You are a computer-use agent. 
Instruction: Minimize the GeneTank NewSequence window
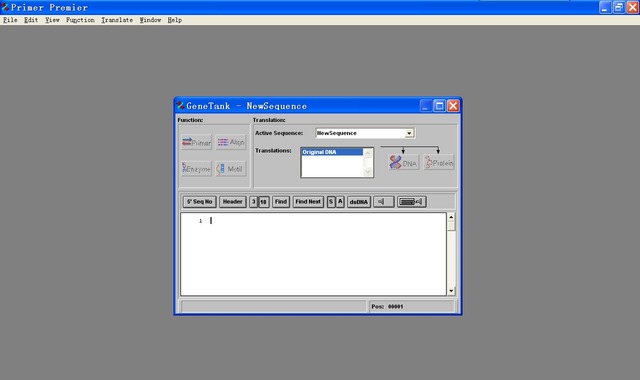425,106
